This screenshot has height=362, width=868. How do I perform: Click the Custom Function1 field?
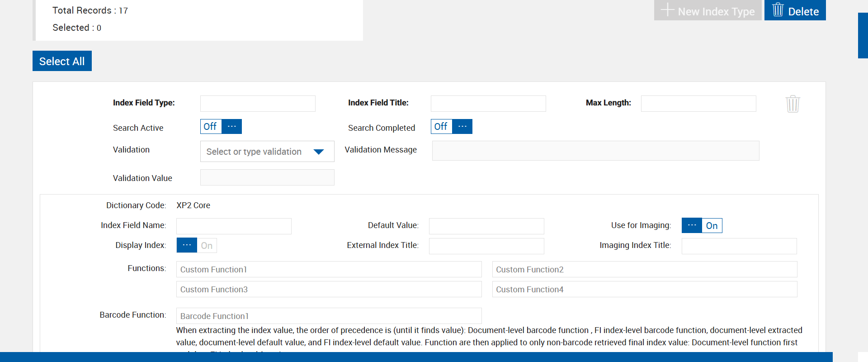point(329,269)
